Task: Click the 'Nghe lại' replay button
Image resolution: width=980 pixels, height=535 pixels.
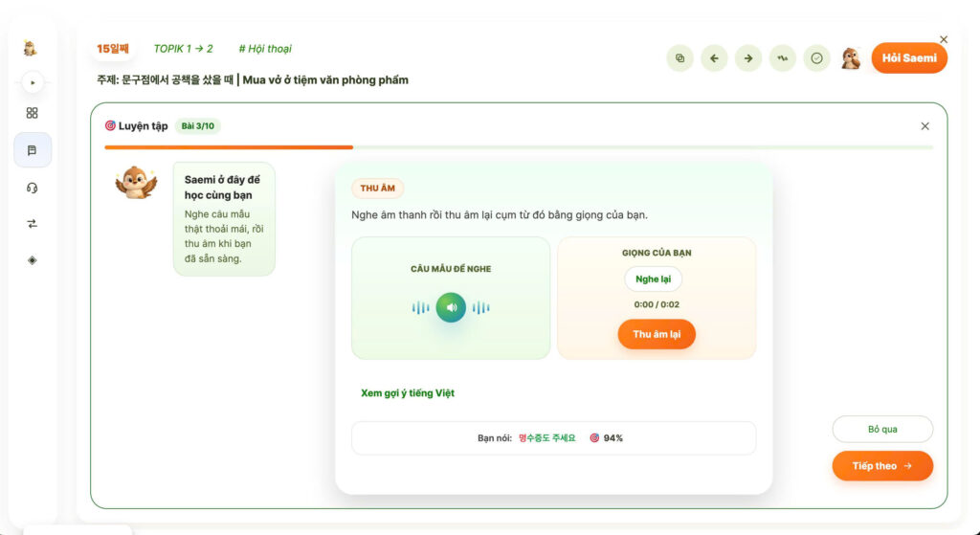Action: tap(653, 279)
